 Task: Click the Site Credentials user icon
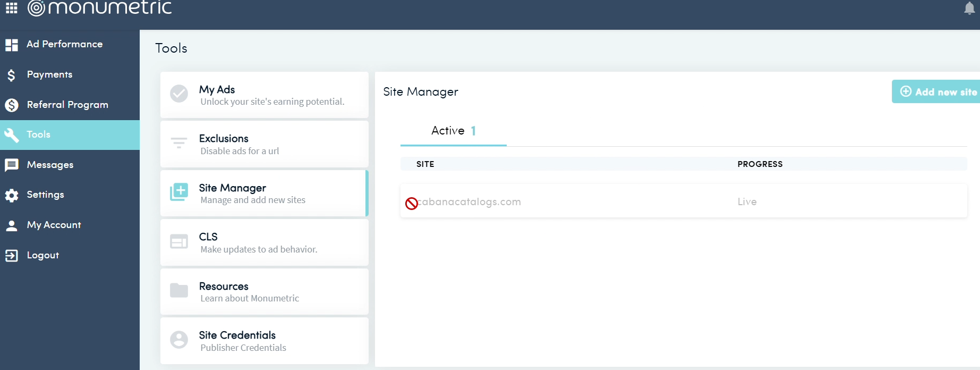click(179, 340)
